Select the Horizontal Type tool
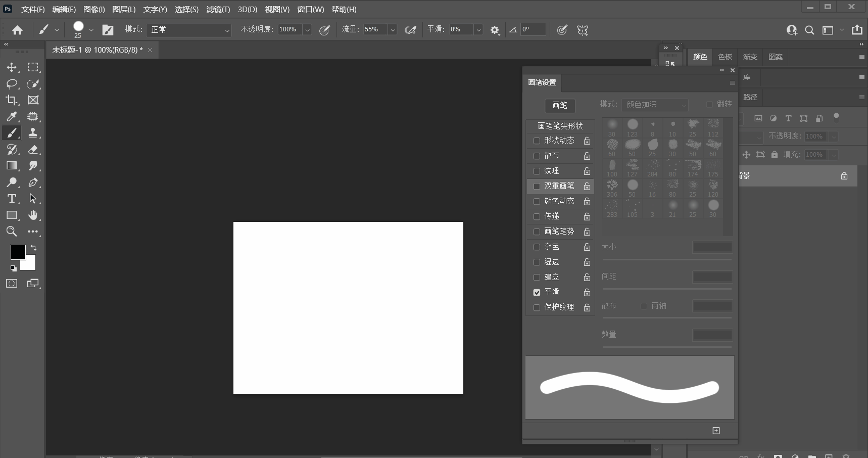Viewport: 868px width, 458px height. click(x=12, y=199)
